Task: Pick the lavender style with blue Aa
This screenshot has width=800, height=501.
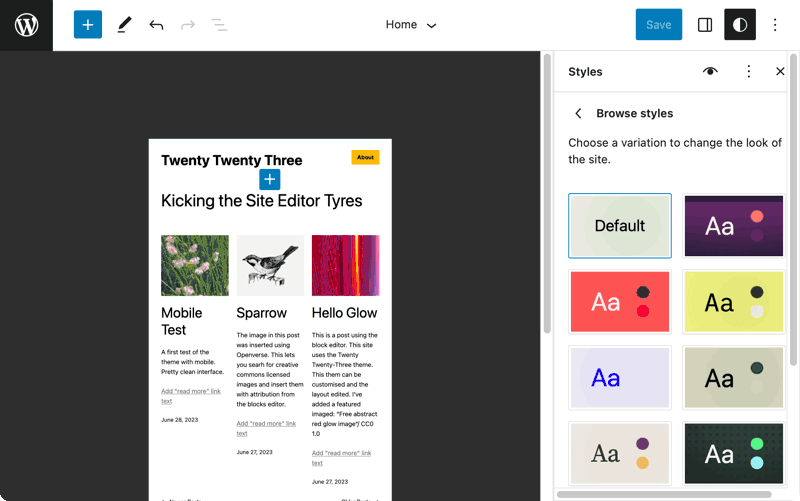Action: pos(620,378)
